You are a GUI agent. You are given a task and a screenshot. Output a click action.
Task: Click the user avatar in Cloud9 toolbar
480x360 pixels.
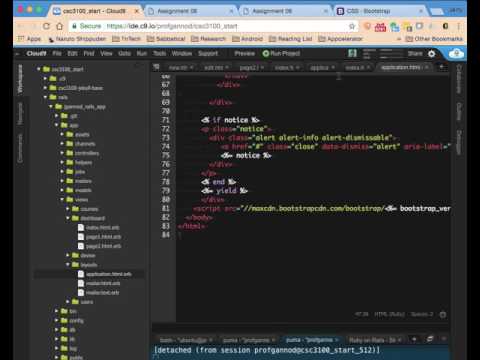coord(352,53)
